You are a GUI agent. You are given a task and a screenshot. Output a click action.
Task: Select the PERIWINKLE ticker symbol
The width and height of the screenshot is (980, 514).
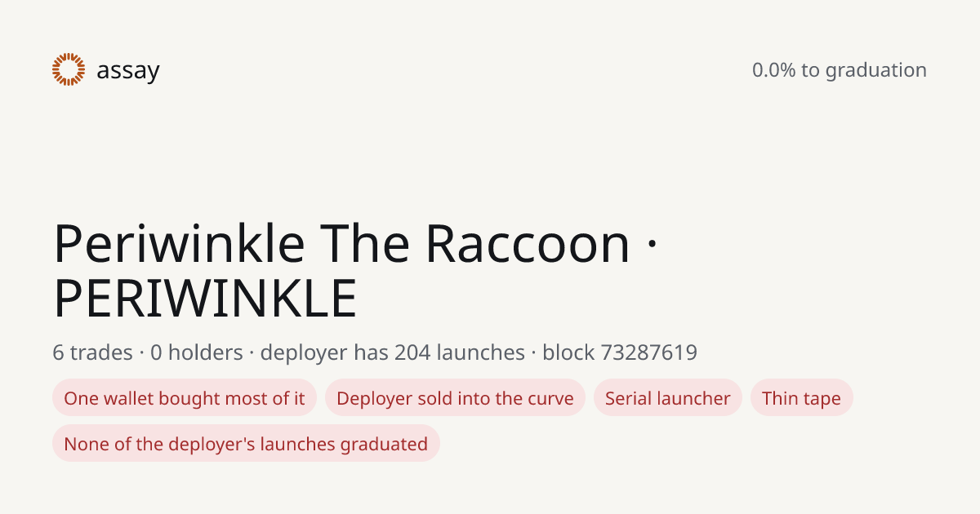205,298
